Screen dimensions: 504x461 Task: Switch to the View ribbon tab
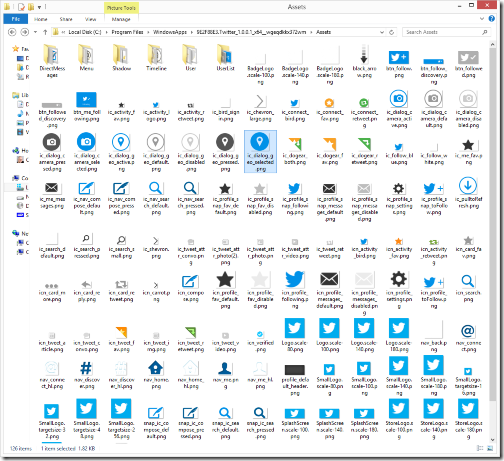pos(90,19)
